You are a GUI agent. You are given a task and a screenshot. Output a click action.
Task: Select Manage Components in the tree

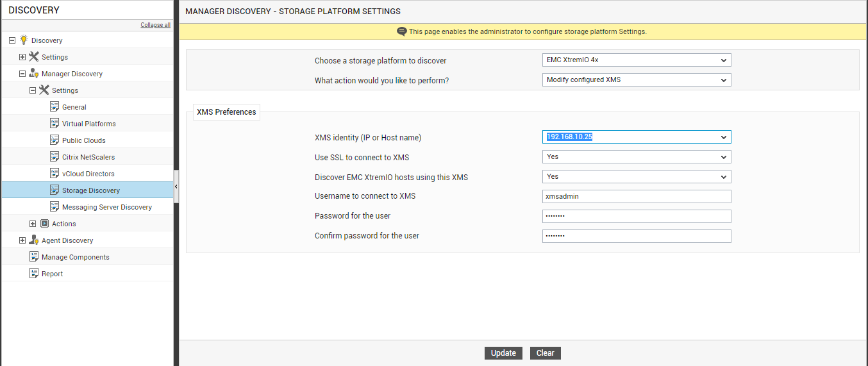click(76, 257)
